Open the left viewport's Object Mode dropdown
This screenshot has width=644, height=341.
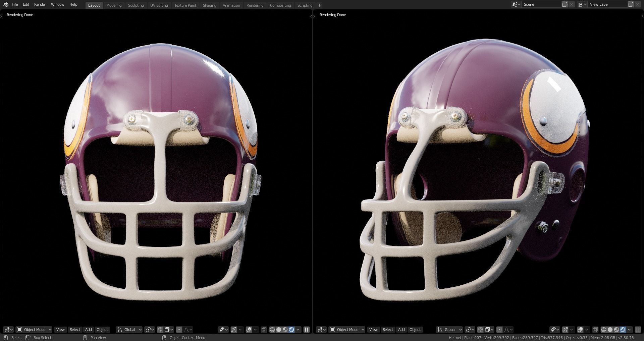(34, 330)
